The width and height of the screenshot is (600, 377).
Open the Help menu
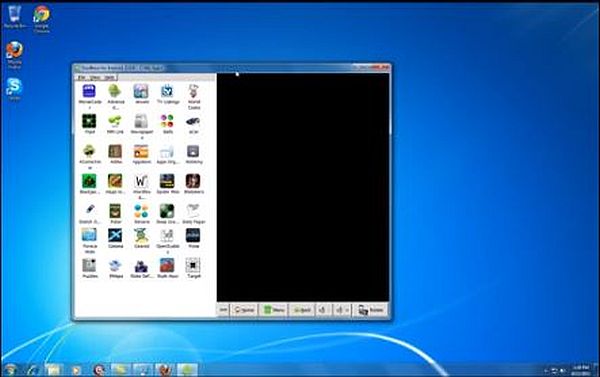click(109, 77)
